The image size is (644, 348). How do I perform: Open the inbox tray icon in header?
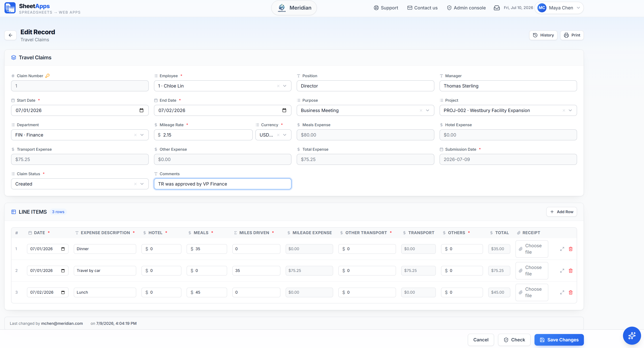pyautogui.click(x=497, y=8)
